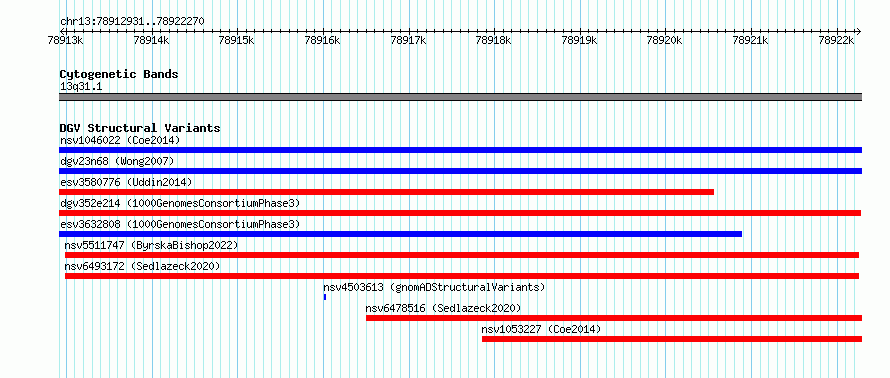Click the nsv1053227 (Coe2014) red bar
890x378 pixels.
672,339
